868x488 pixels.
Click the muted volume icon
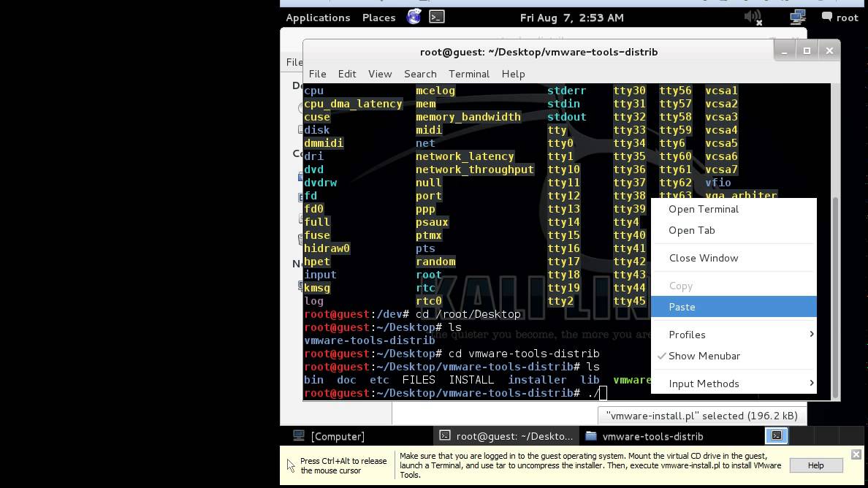point(753,17)
